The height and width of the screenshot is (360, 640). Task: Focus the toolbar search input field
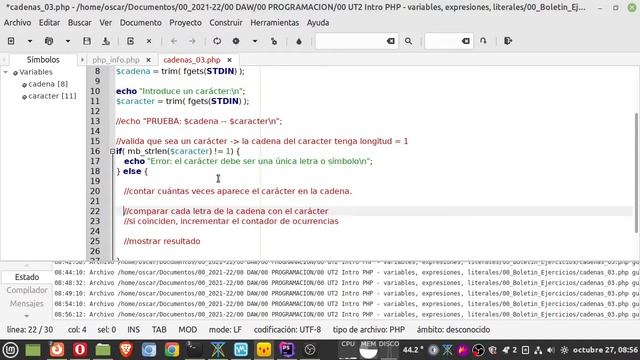pos(351,41)
